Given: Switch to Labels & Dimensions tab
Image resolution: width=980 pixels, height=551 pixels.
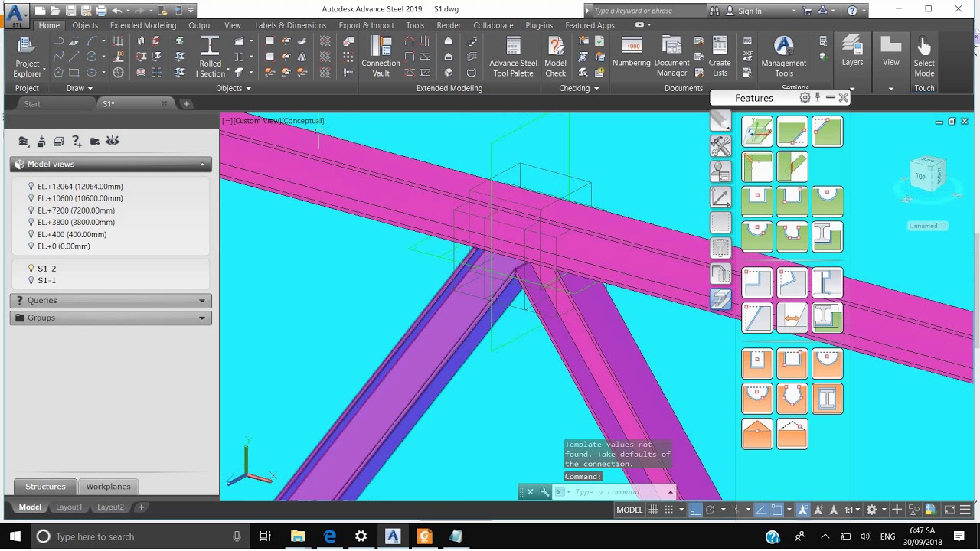Looking at the screenshot, I should coord(290,25).
